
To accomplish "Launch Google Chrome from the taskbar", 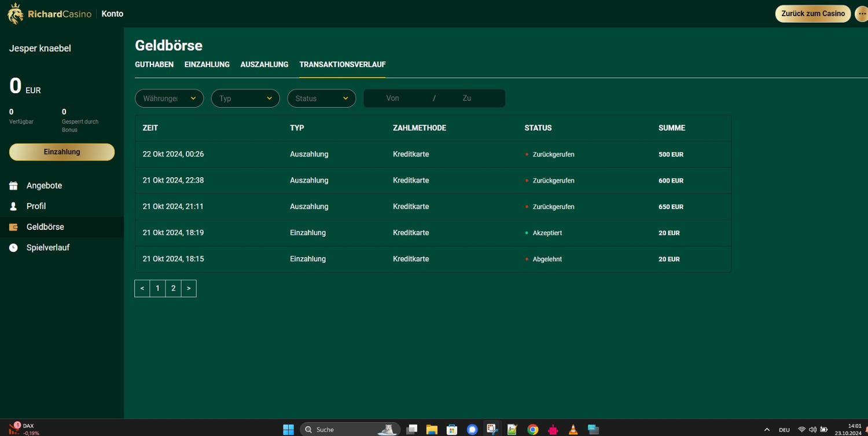I will [533, 429].
